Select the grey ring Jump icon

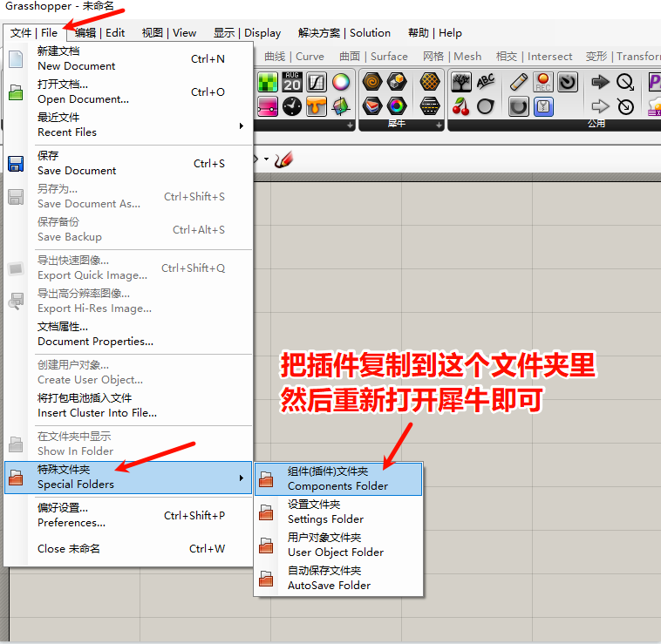pyautogui.click(x=486, y=106)
